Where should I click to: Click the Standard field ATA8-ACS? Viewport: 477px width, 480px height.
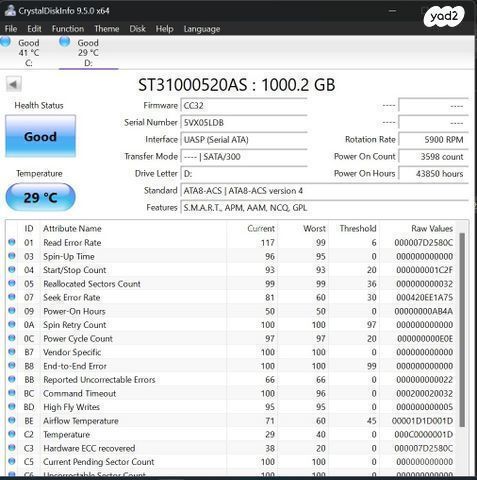(x=324, y=191)
